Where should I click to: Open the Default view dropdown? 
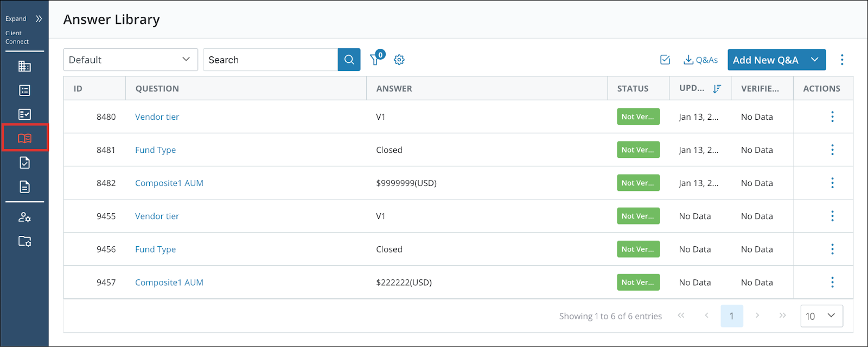130,60
